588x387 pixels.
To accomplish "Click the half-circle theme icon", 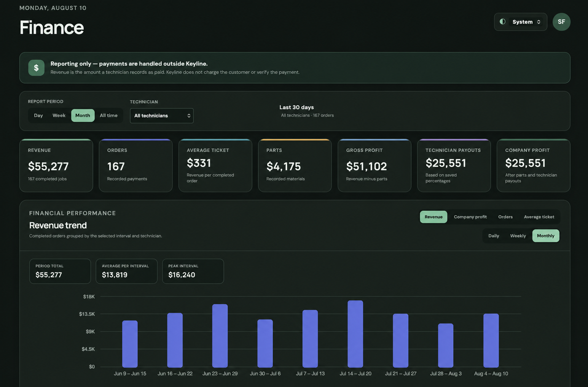I will point(502,22).
